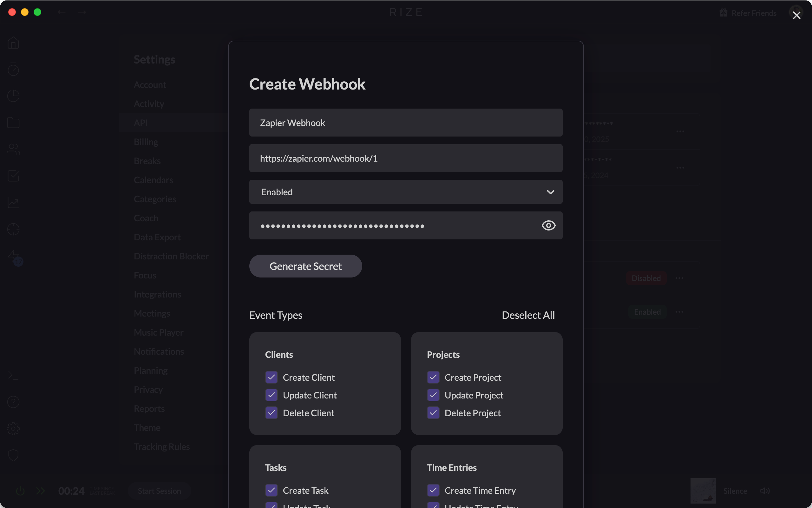Open the help question mark icon
The width and height of the screenshot is (812, 508).
13,402
